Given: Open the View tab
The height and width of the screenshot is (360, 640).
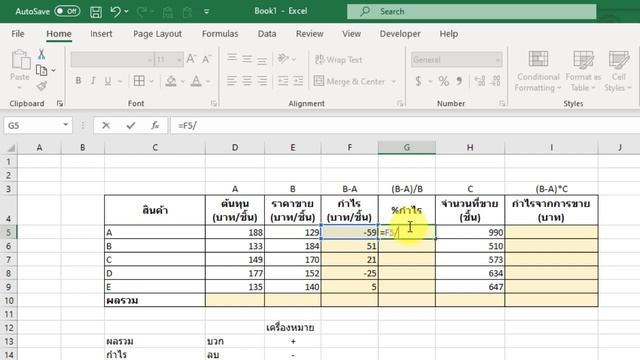Looking at the screenshot, I should click(x=351, y=34).
